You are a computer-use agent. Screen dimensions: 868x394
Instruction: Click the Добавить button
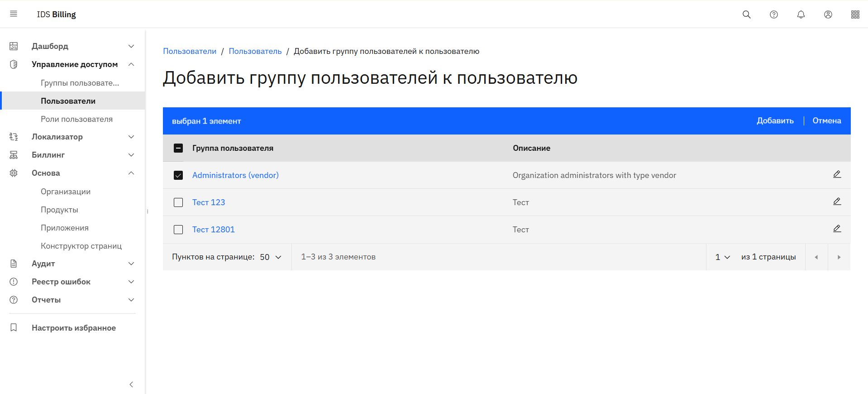click(x=775, y=121)
